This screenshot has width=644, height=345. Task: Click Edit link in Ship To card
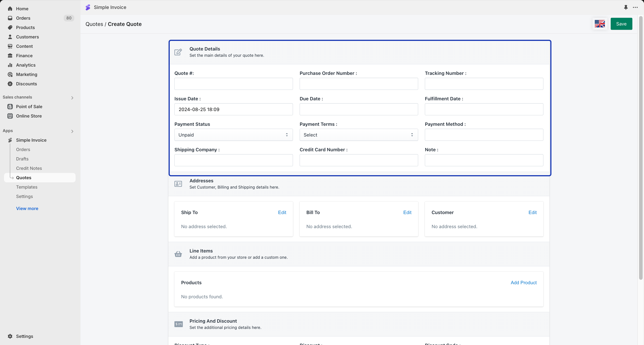click(282, 212)
